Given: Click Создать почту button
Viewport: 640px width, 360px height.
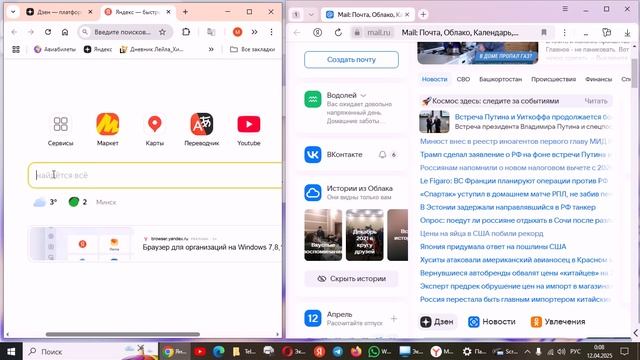Looking at the screenshot, I should click(x=351, y=60).
